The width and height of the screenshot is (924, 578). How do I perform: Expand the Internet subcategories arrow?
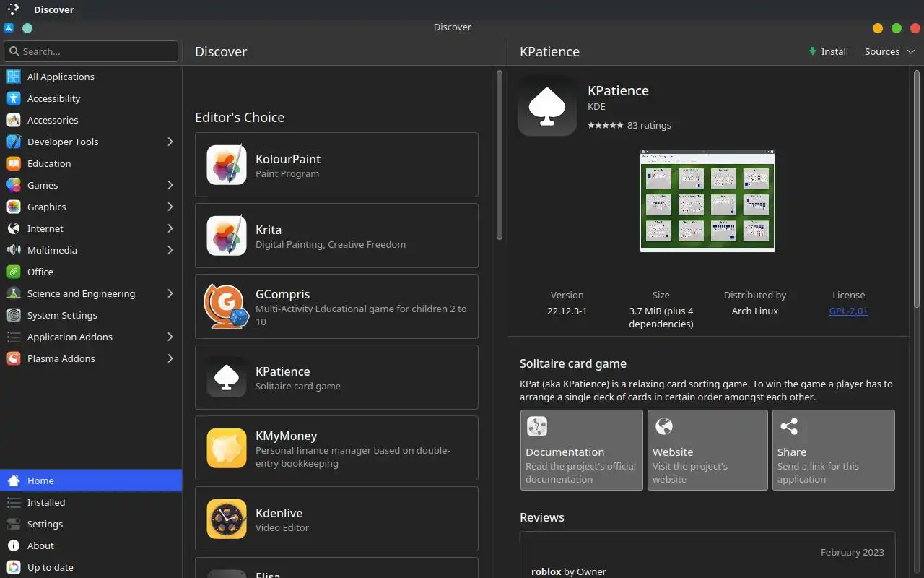coord(170,228)
